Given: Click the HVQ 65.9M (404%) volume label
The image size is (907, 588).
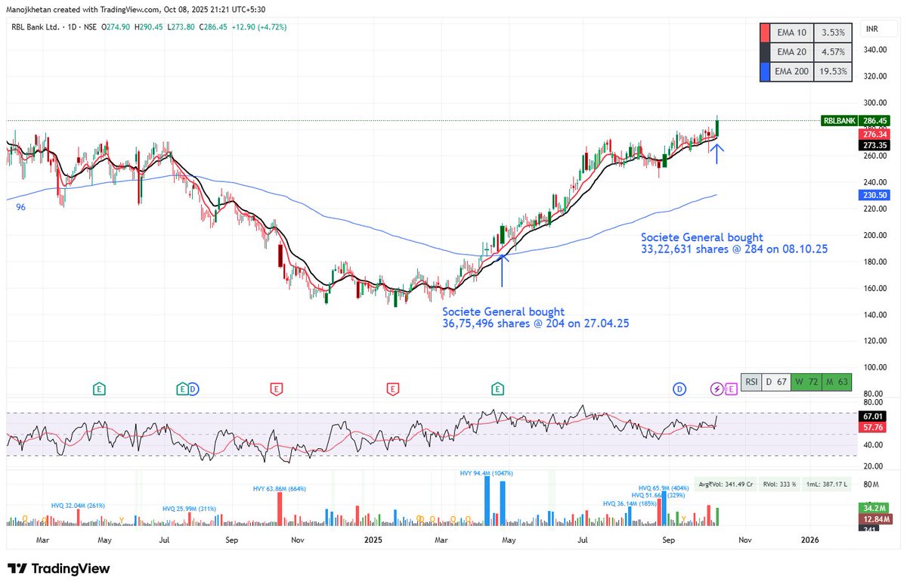Looking at the screenshot, I should click(665, 488).
